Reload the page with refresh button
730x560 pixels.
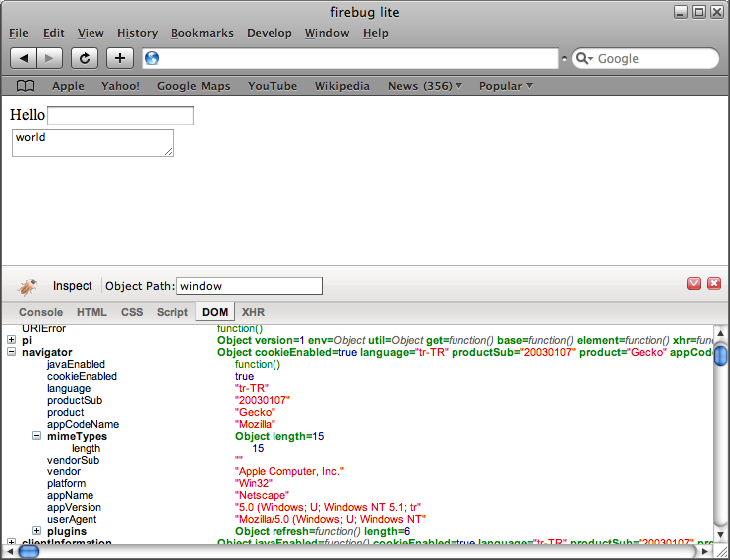click(x=86, y=58)
